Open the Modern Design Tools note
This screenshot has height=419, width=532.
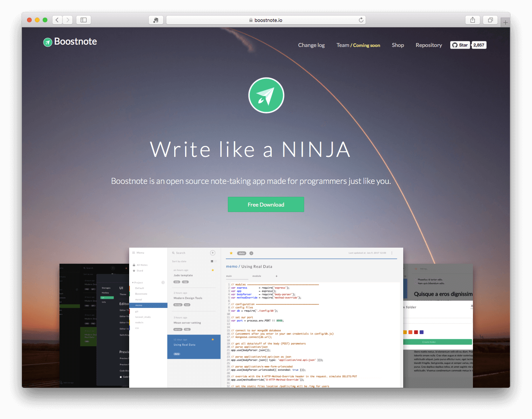click(x=188, y=298)
